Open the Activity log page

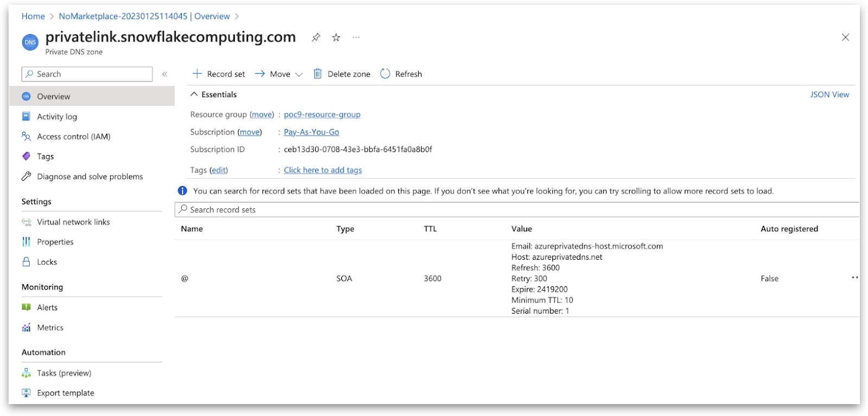point(57,117)
